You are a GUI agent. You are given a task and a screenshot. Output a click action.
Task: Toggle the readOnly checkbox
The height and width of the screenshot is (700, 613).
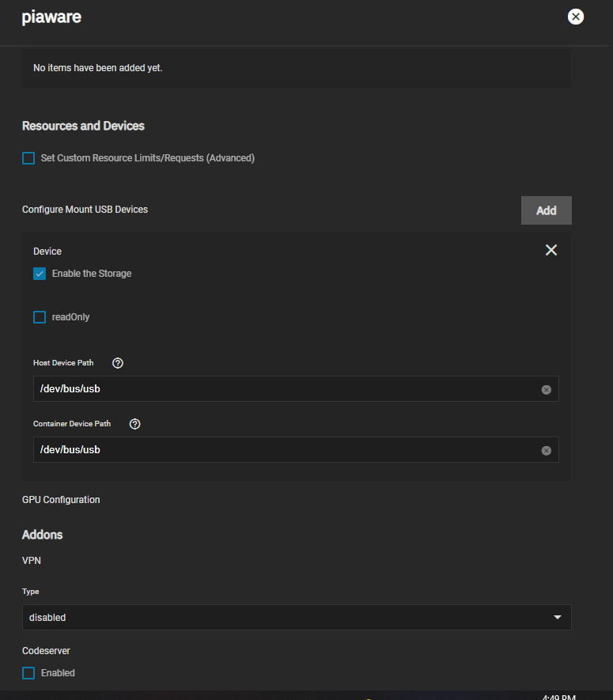(40, 317)
